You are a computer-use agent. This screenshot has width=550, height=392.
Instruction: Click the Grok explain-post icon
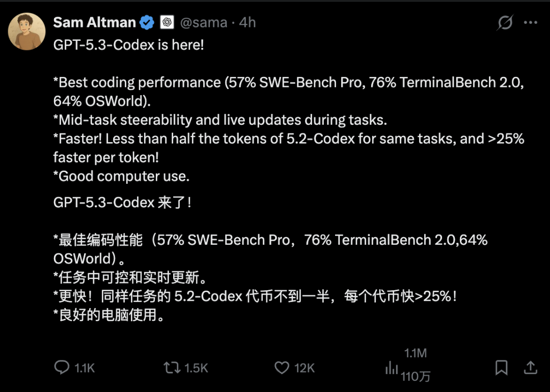point(505,23)
